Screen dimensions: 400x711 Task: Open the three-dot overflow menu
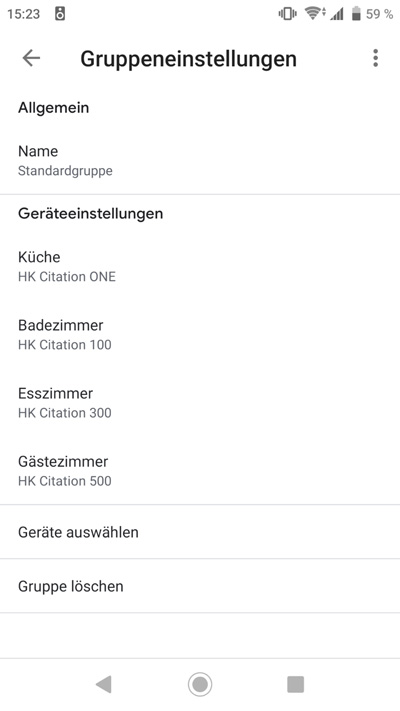(x=375, y=58)
